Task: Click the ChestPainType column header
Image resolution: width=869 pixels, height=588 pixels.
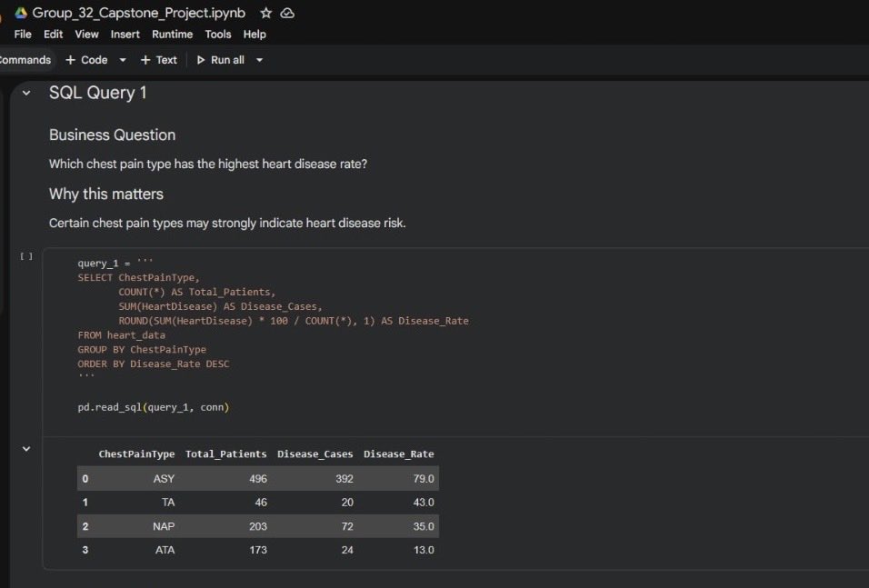Action: [x=136, y=453]
